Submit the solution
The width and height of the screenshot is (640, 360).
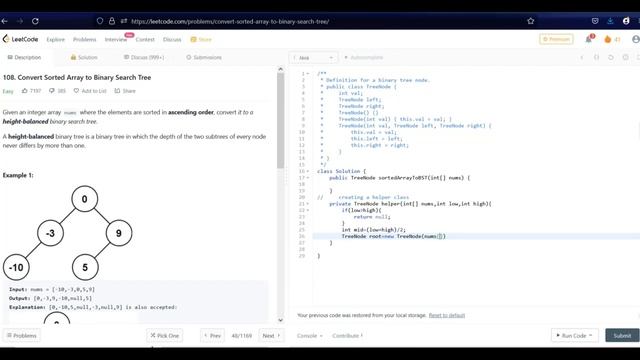pyautogui.click(x=622, y=336)
